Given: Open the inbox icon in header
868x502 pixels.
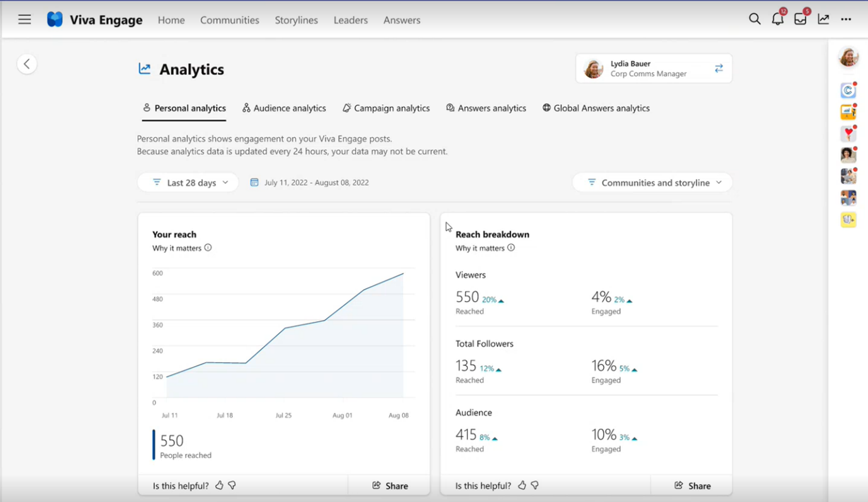Looking at the screenshot, I should 801,20.
